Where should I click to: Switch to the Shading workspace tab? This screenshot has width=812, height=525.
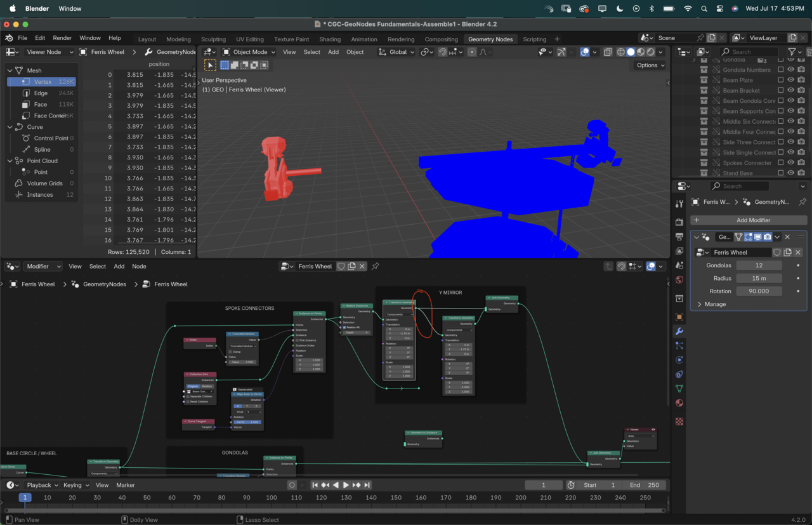pyautogui.click(x=329, y=39)
